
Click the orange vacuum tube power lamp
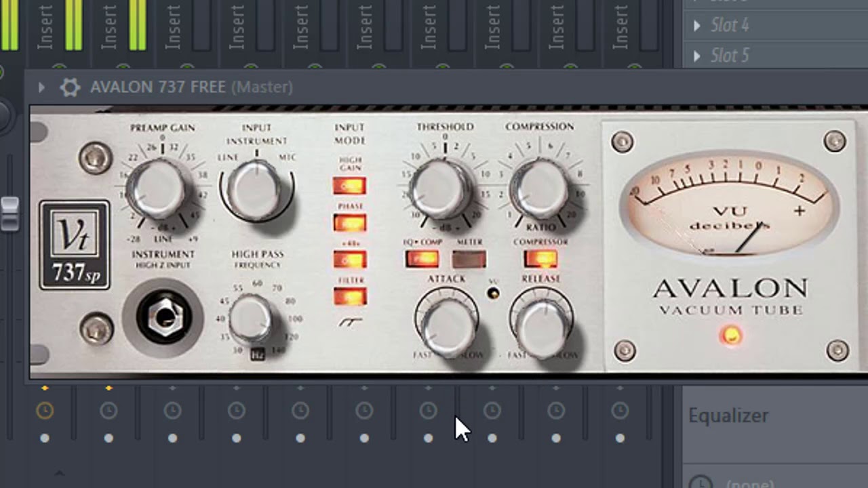point(731,335)
